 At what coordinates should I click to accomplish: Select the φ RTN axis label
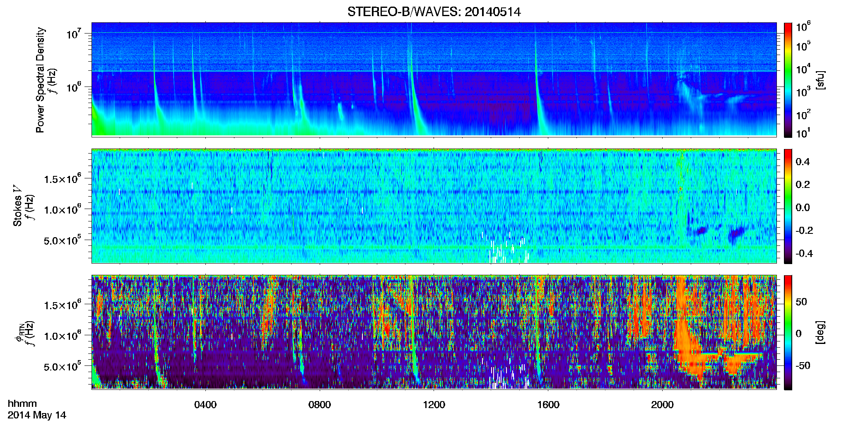(19, 332)
